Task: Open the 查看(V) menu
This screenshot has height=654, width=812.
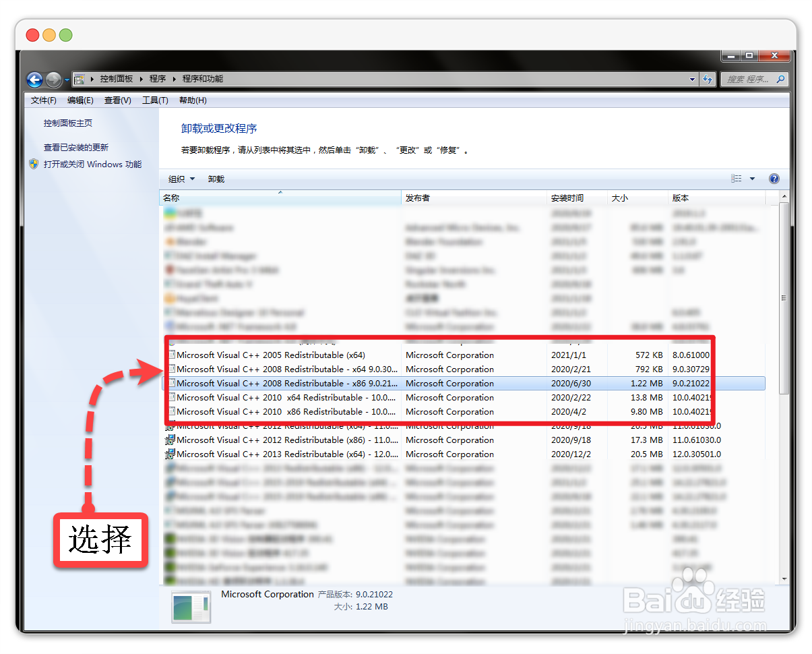Action: (117, 100)
